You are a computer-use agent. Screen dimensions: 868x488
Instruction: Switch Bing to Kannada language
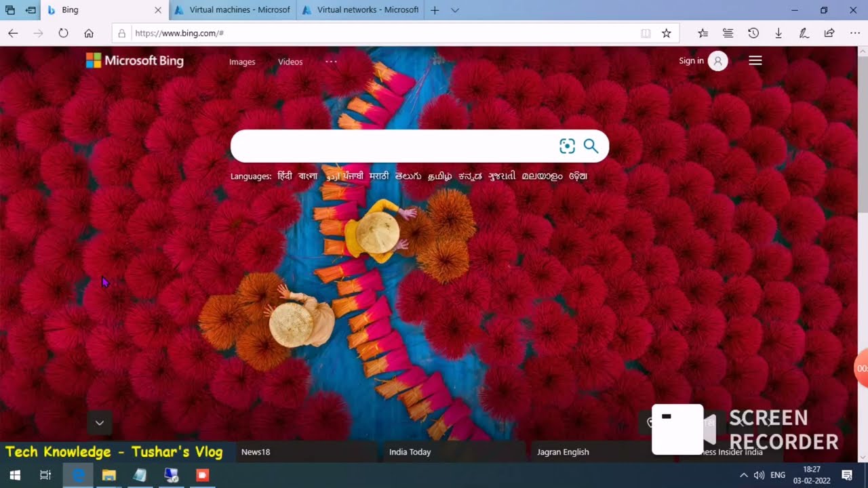click(470, 176)
